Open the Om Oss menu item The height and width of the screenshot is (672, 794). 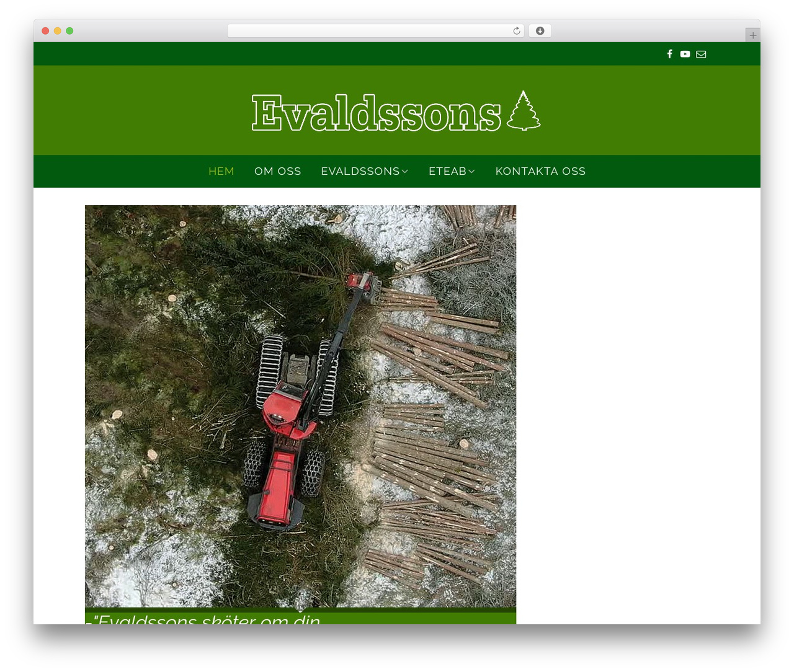point(278,171)
